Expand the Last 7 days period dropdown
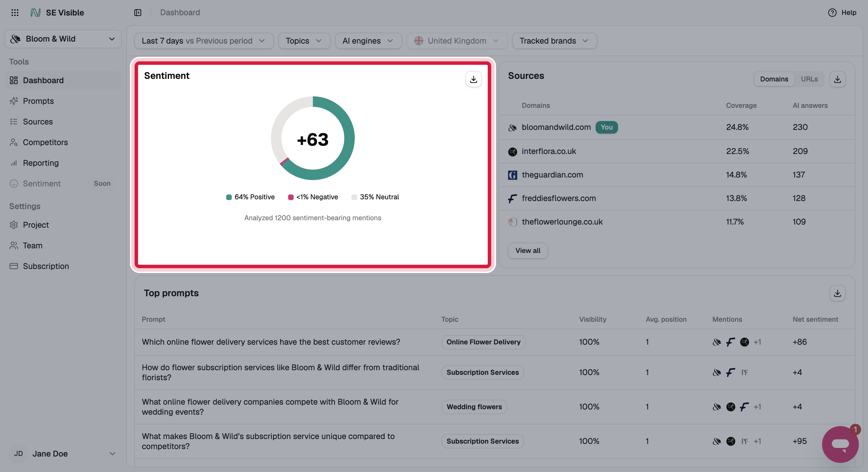Screen dimensions: 868x472 point(204,41)
